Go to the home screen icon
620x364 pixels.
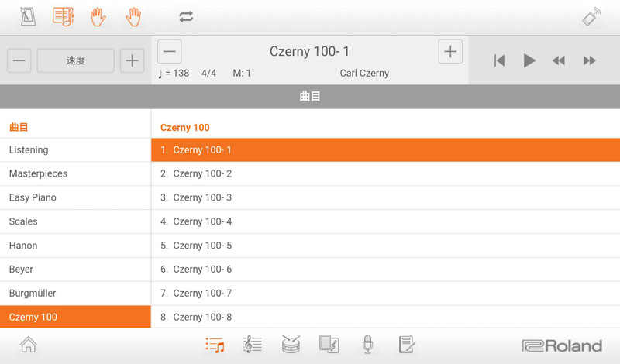28,345
